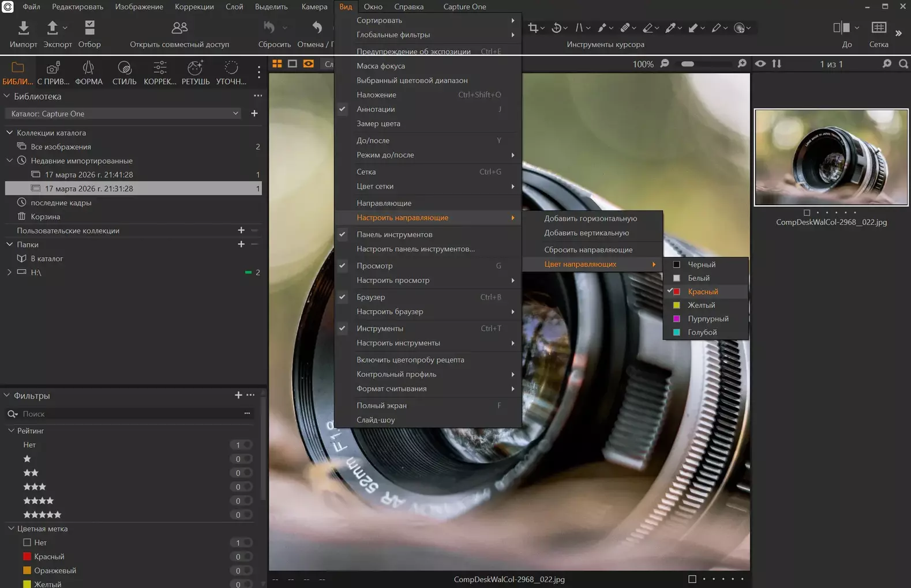Screen dimensions: 911x588
Task: Collapse the Filters (Фильтры) panel
Action: [7, 395]
